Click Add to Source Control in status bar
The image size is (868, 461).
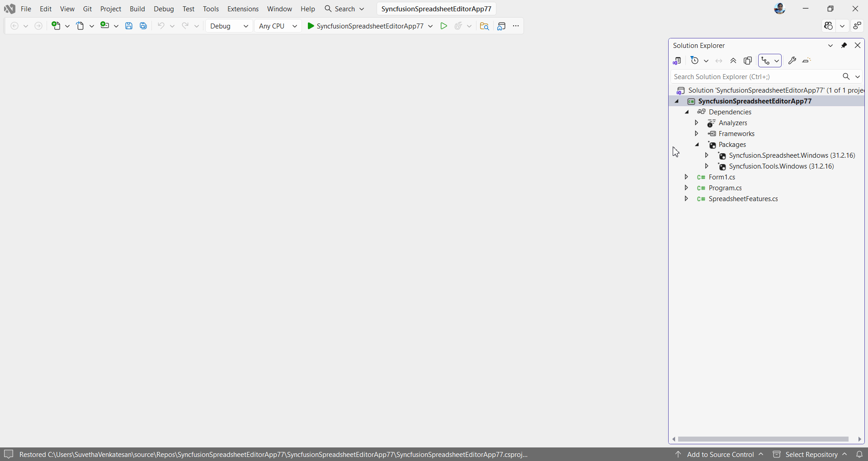point(721,455)
